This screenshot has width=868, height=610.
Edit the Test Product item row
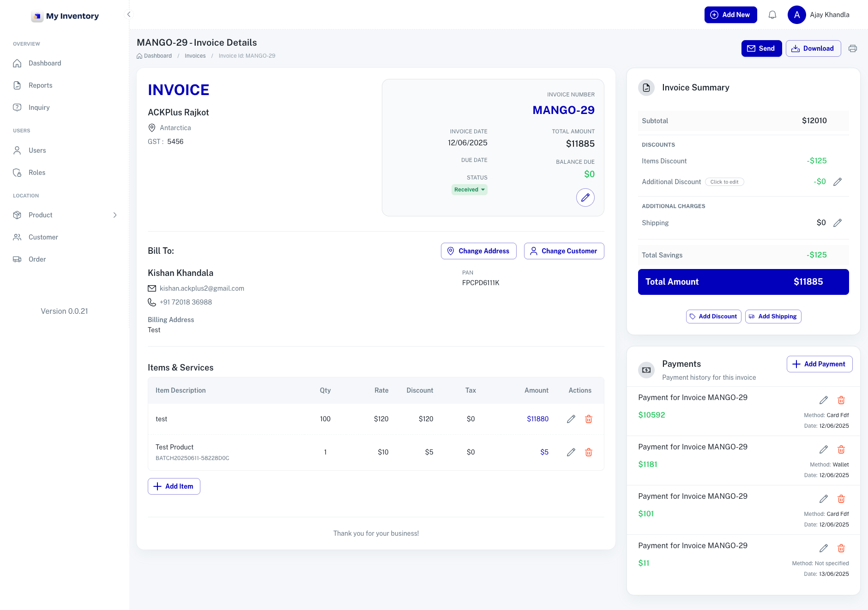(x=571, y=452)
